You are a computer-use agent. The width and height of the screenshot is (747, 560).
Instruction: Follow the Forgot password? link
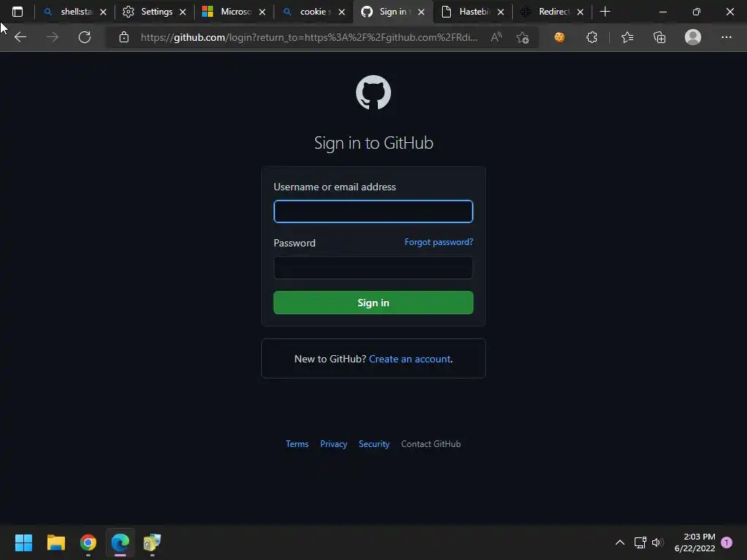point(438,242)
